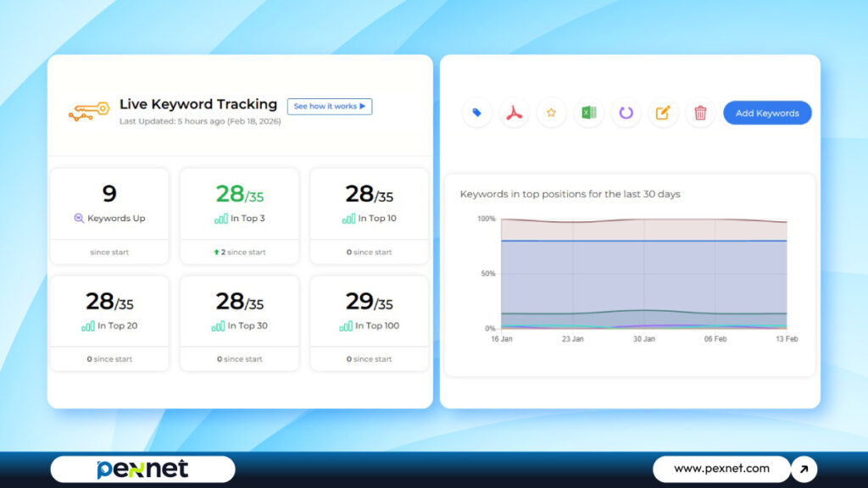This screenshot has width=868, height=488.
Task: Click the yellow star favorite icon
Action: coord(551,113)
